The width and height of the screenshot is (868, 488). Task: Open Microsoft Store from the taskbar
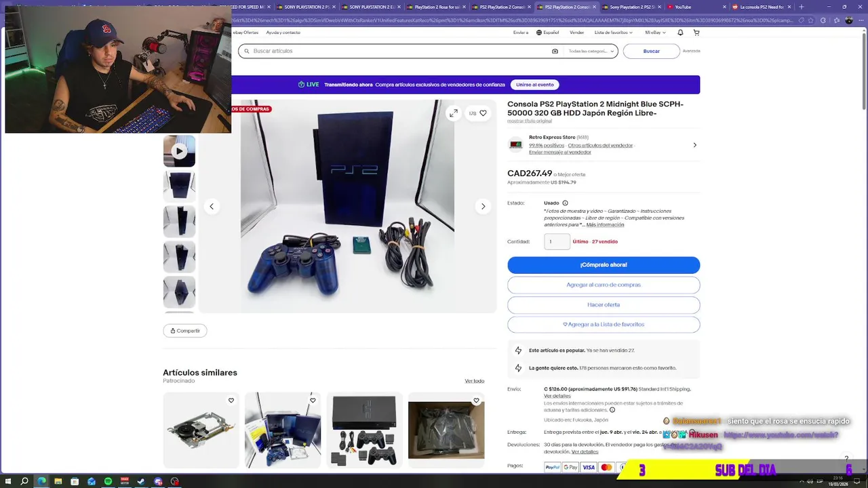pyautogui.click(x=75, y=481)
